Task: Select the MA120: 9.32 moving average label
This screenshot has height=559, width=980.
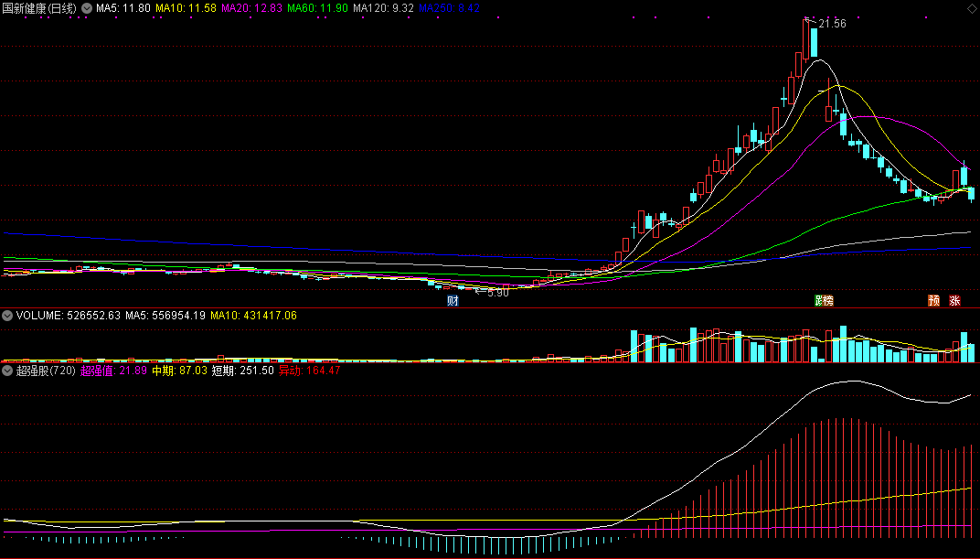Action: (x=383, y=8)
